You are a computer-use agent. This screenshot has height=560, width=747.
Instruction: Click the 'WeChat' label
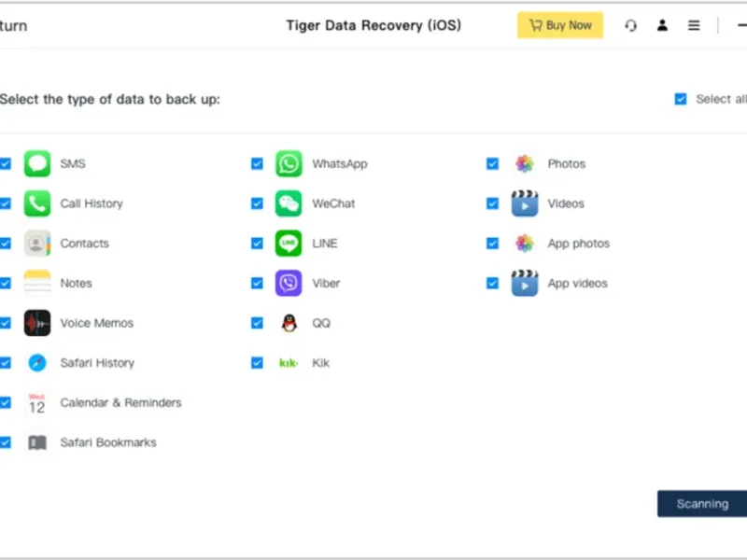coord(333,203)
